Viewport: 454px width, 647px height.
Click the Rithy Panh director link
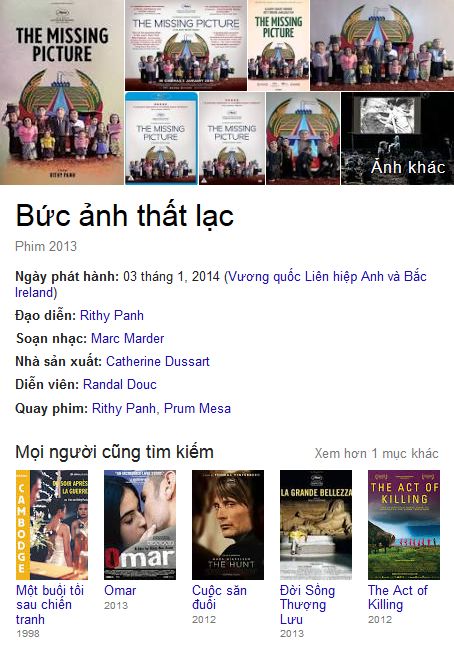tap(112, 316)
